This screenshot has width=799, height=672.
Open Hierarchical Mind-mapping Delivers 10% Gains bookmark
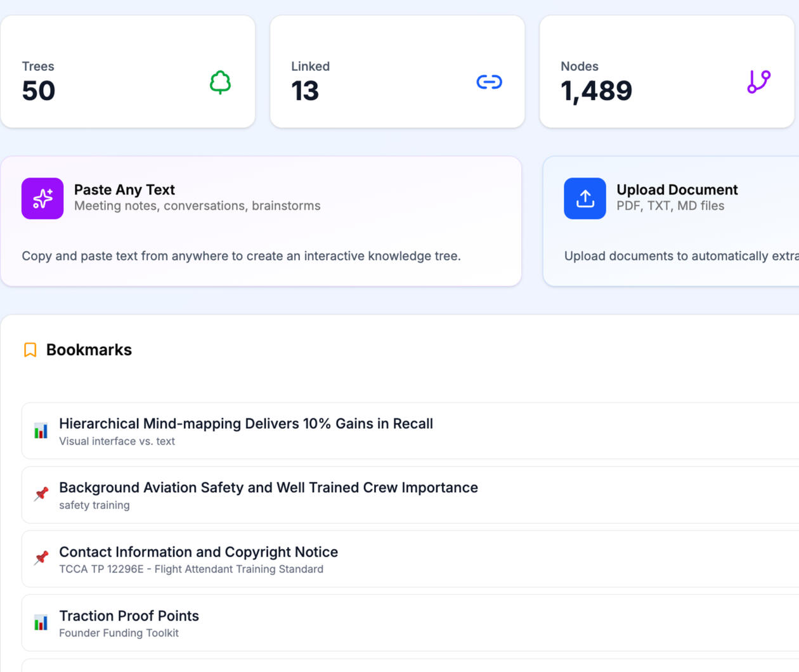410,430
